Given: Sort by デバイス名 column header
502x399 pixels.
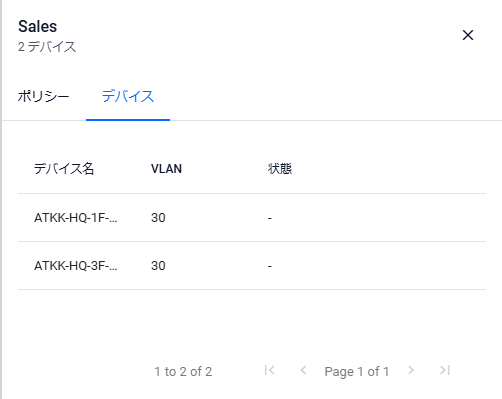Looking at the screenshot, I should [64, 169].
